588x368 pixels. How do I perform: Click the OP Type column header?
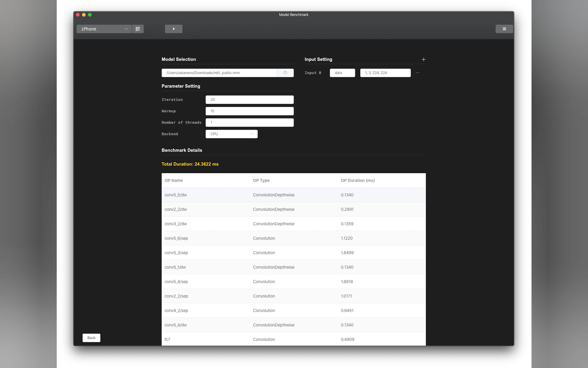(x=261, y=180)
